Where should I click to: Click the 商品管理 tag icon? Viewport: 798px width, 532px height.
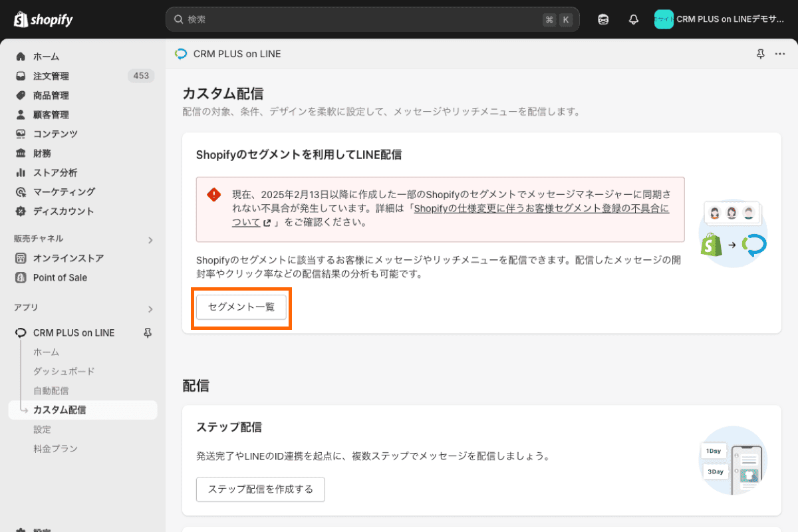pos(21,95)
